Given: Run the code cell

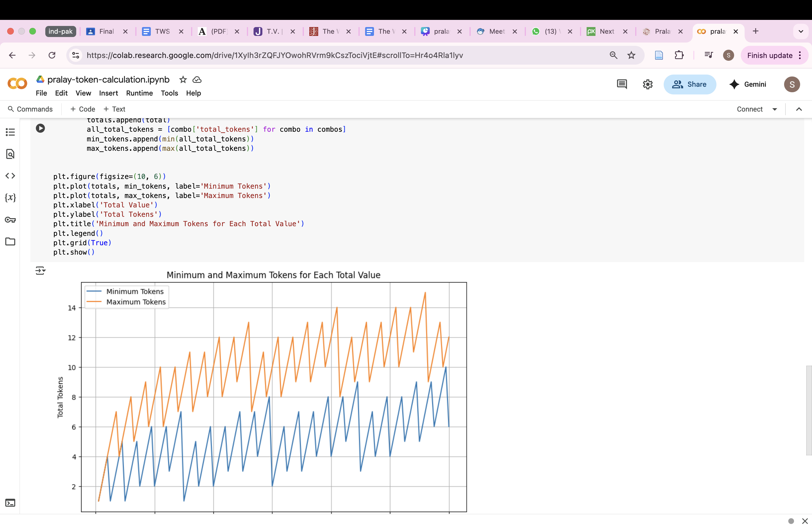Looking at the screenshot, I should pos(40,128).
